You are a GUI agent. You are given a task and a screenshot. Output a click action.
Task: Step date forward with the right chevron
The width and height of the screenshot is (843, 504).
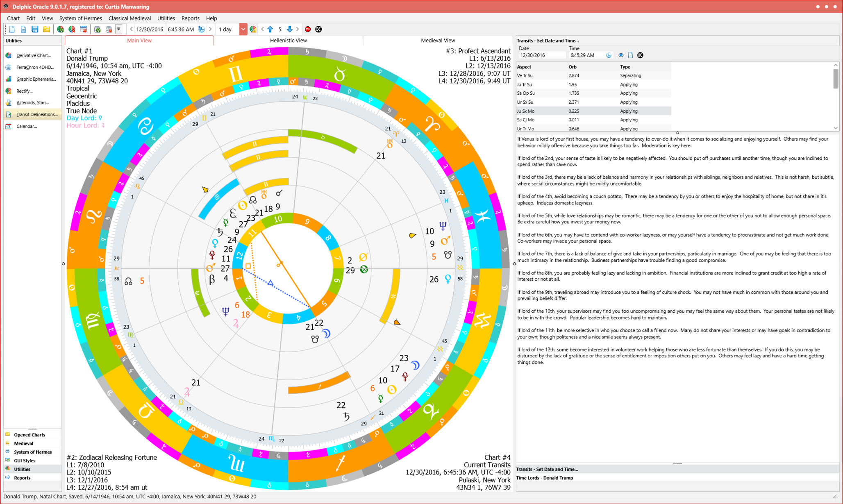click(x=210, y=30)
